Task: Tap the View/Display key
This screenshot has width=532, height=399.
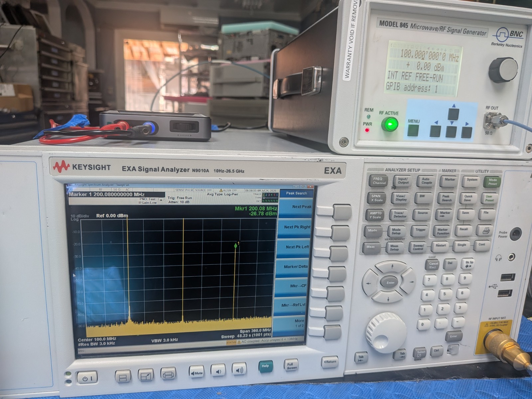Action: coord(401,198)
